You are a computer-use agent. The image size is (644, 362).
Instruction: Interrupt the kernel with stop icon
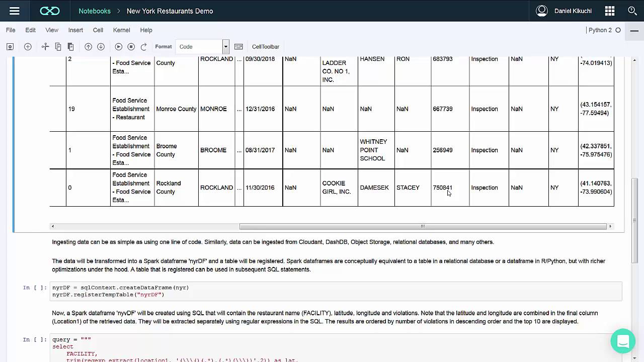pyautogui.click(x=131, y=47)
